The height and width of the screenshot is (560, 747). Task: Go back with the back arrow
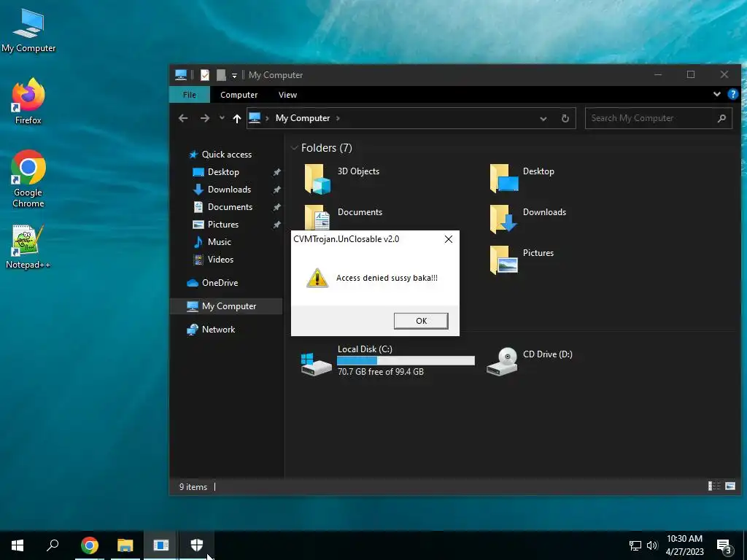[183, 118]
